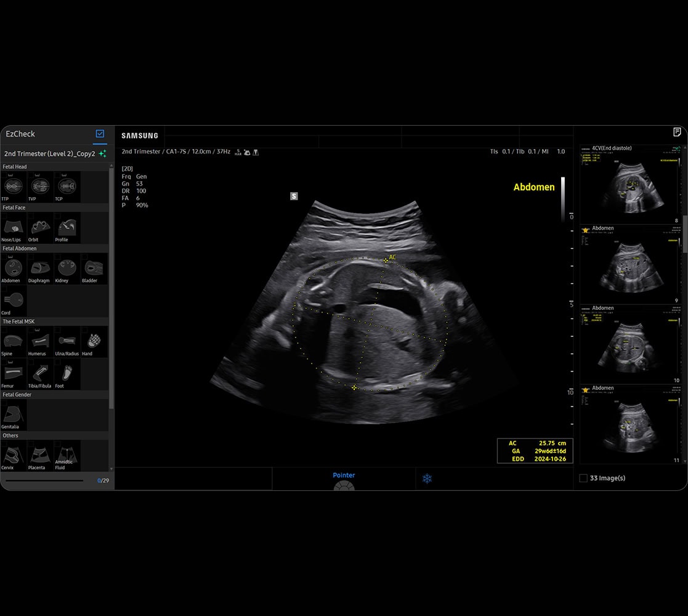Viewport: 688px width, 616px height.
Task: Select the TTP fetal head view icon
Action: pyautogui.click(x=14, y=186)
